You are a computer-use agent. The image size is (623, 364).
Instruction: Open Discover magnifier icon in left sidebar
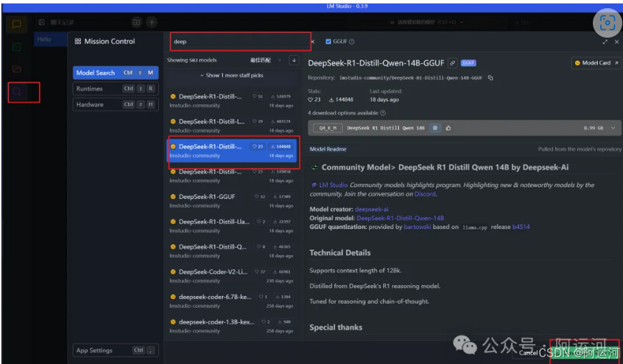tap(16, 92)
